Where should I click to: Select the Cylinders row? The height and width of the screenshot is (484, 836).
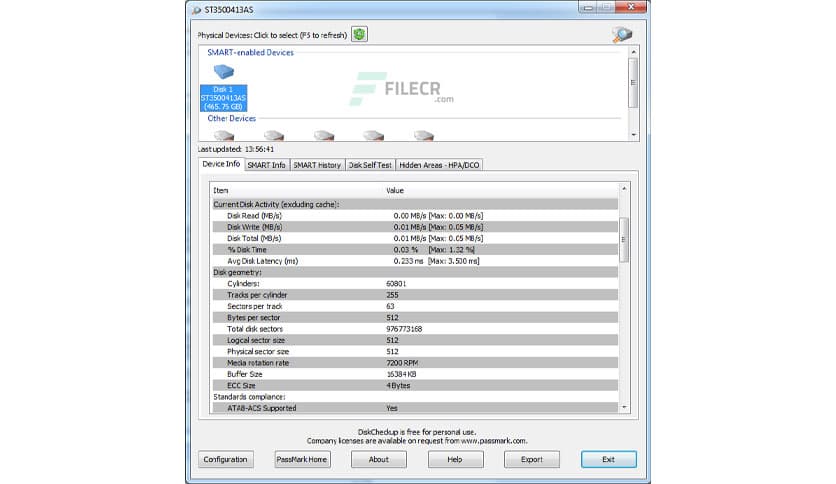pos(415,284)
